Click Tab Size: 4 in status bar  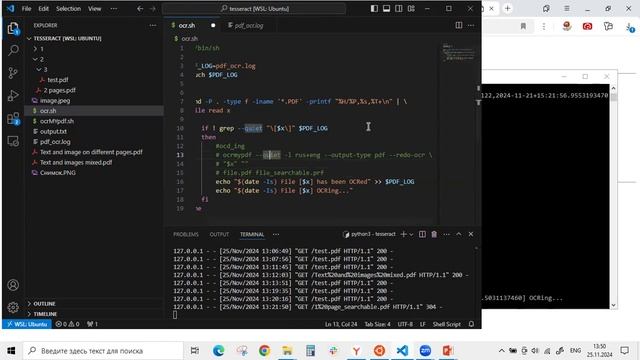[378, 324]
